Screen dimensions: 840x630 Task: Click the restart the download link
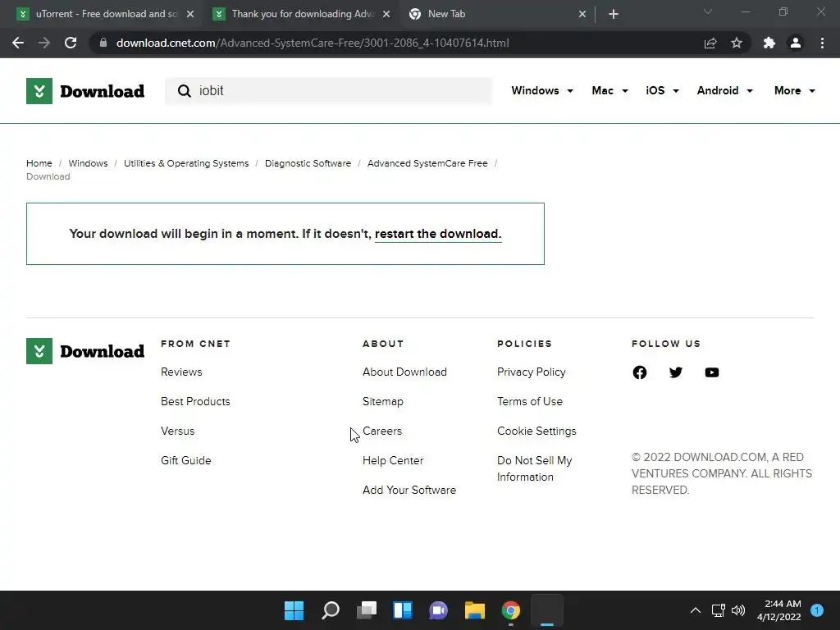pos(438,234)
